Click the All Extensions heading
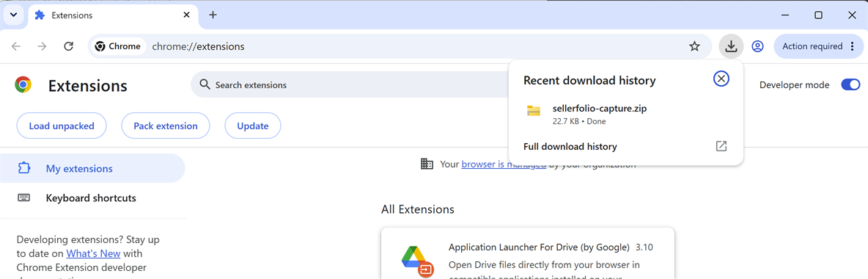Viewport: 868px width, 279px height. (x=417, y=209)
